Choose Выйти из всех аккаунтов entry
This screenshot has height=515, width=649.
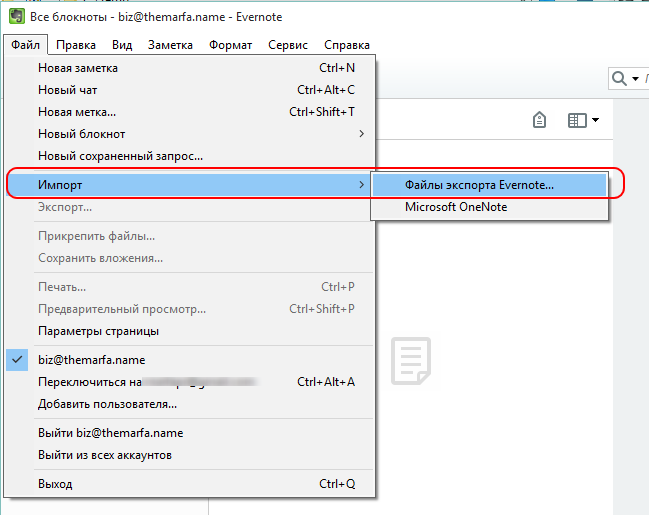tap(190, 455)
